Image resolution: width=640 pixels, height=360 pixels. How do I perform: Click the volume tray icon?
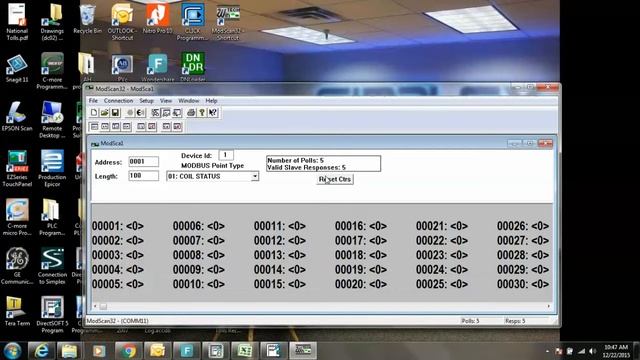pyautogui.click(x=593, y=351)
